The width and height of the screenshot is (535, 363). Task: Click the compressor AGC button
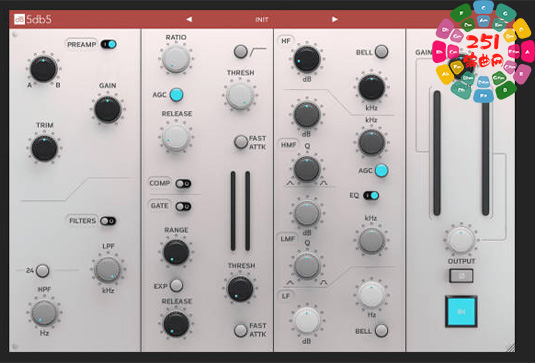[176, 95]
